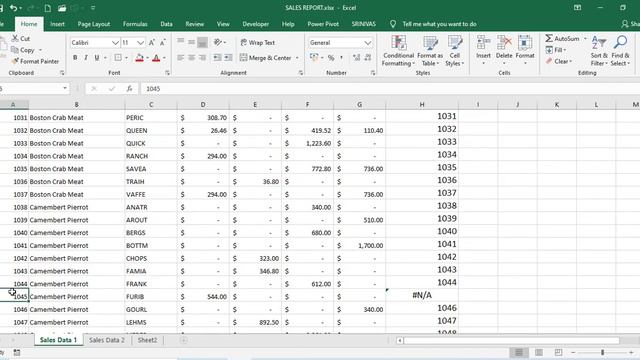Open Conditional Formatting menu
The height and width of the screenshot is (360, 640).
point(398,51)
